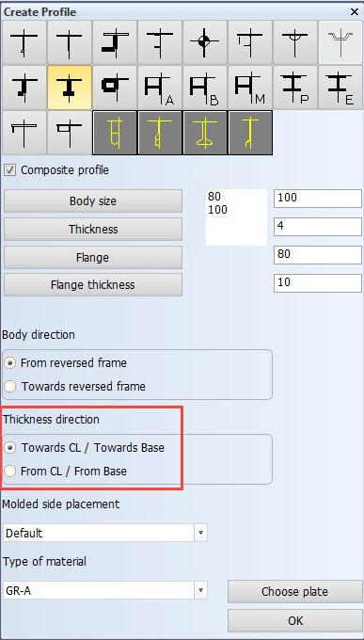
Task: Toggle the Composite profile checkbox
Action: click(9, 170)
